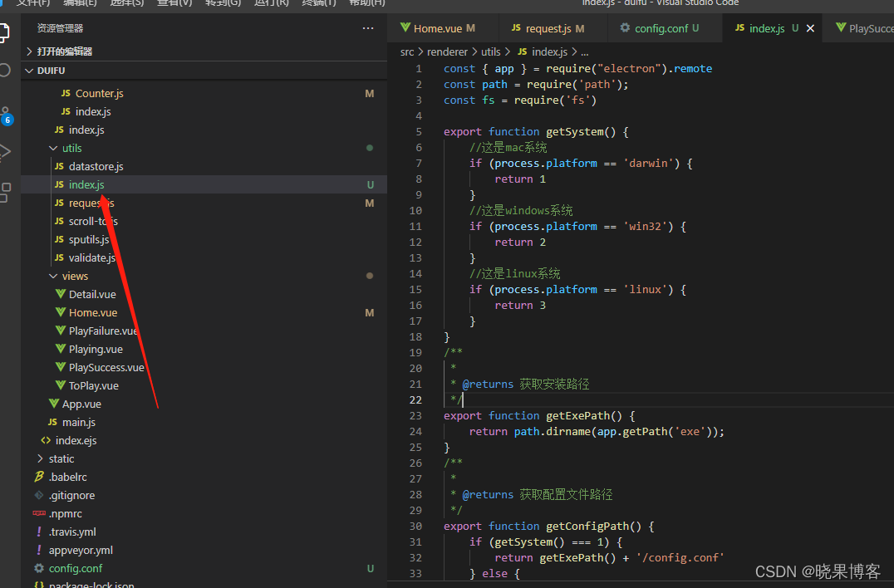Switch to the PlaySuccess tab
Image resolution: width=894 pixels, height=588 pixels.
point(864,28)
